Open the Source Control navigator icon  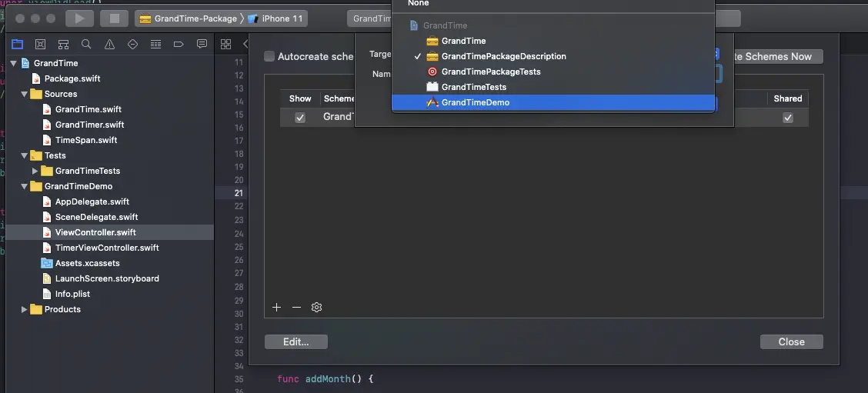click(41, 45)
